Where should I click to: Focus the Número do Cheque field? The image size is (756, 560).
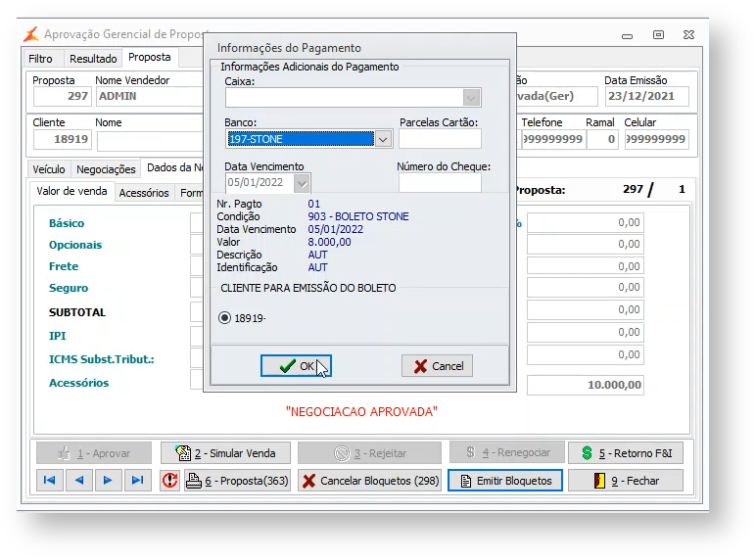click(x=440, y=183)
